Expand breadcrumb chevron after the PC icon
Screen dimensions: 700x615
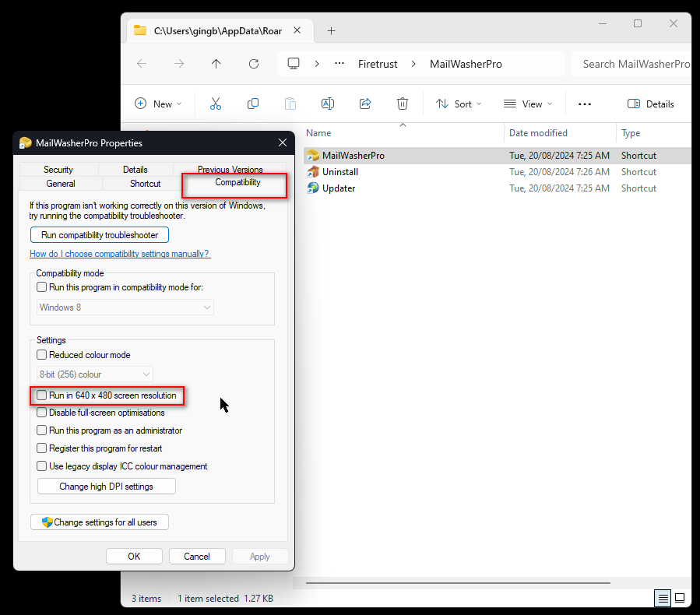click(316, 64)
